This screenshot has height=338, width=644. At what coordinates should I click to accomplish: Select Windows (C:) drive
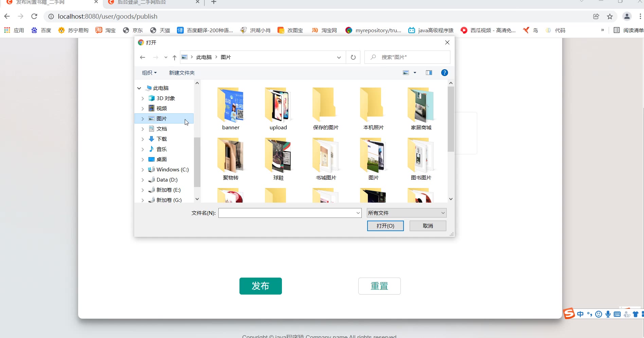tap(172, 169)
